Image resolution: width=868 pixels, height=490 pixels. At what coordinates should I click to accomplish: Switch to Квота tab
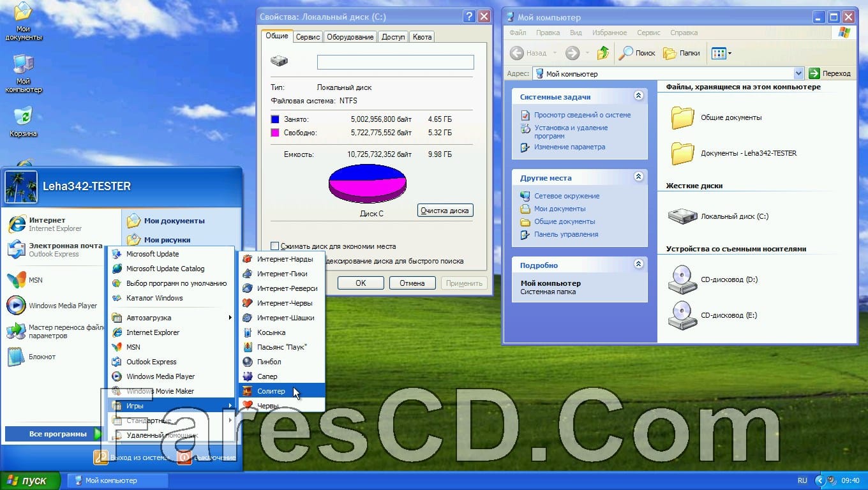pos(423,37)
